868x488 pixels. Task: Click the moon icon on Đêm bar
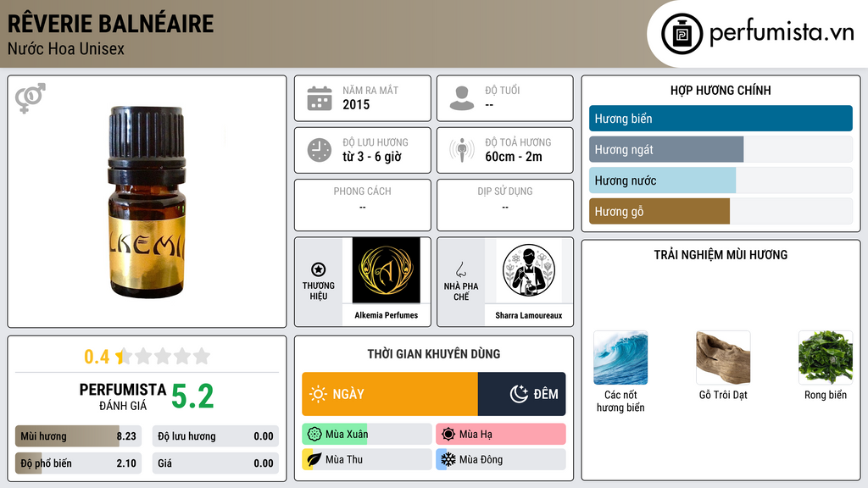pos(519,394)
